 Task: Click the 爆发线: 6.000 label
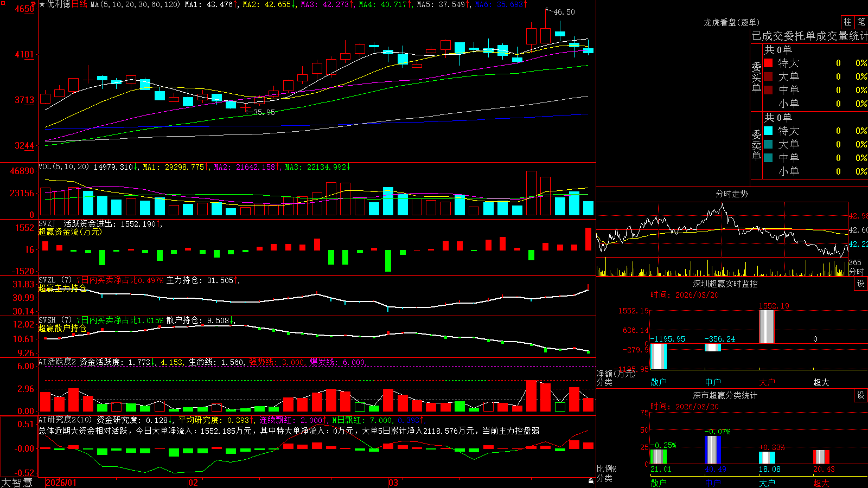(337, 362)
